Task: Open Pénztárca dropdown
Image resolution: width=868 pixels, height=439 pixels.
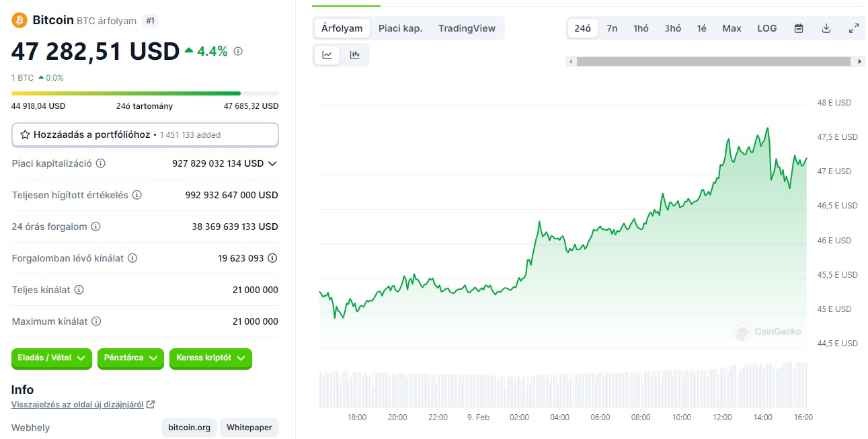Action: (x=130, y=358)
